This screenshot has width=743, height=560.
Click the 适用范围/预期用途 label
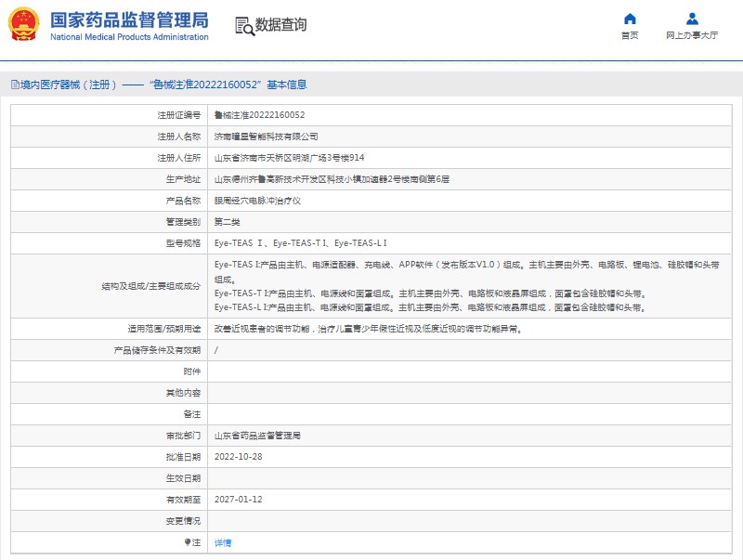[164, 329]
